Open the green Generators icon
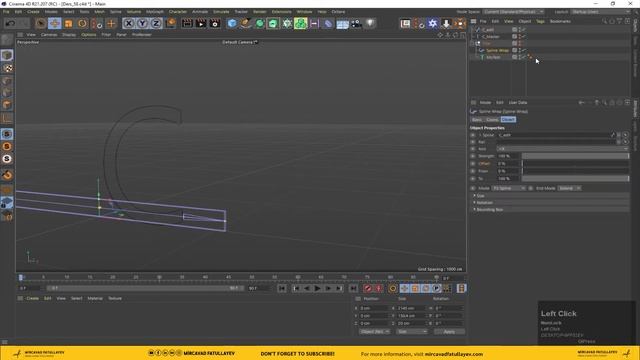 (x=260, y=23)
